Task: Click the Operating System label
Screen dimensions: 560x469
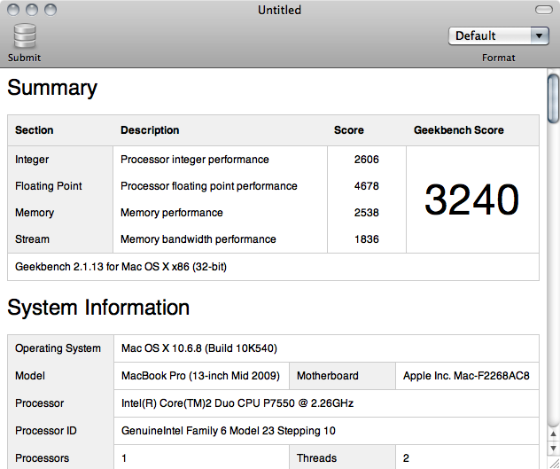Action: coord(58,348)
